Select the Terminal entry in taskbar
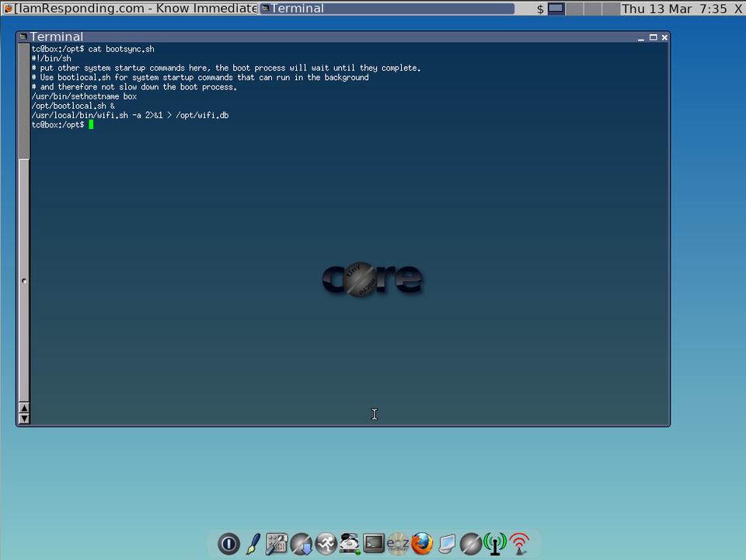Screen dimensions: 746x560 (x=386, y=9)
